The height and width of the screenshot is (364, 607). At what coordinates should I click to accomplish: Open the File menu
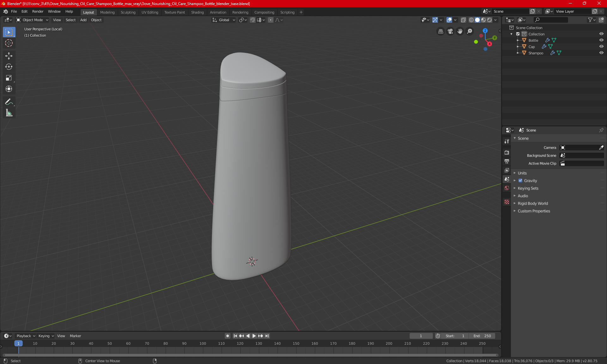click(x=14, y=11)
